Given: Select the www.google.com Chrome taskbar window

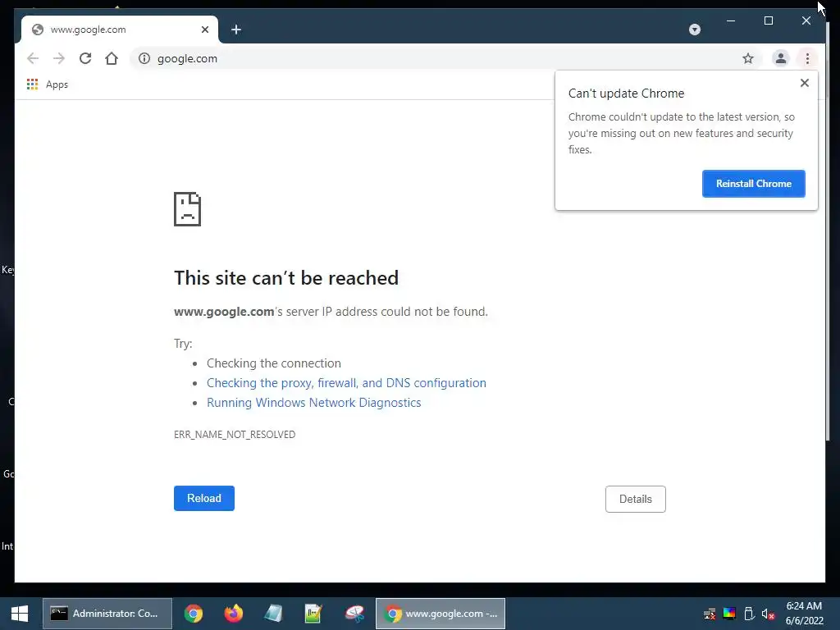Looking at the screenshot, I should 441,614.
